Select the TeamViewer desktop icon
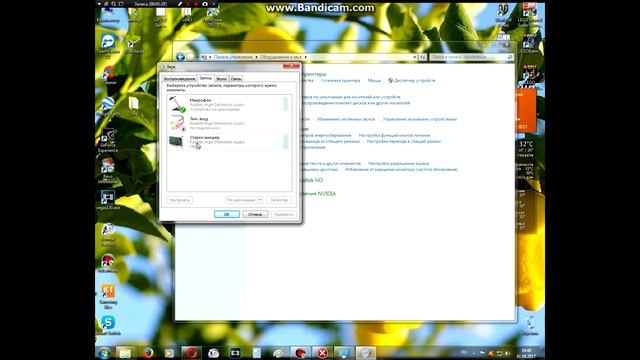The width and height of the screenshot is (640, 360). [x=108, y=44]
